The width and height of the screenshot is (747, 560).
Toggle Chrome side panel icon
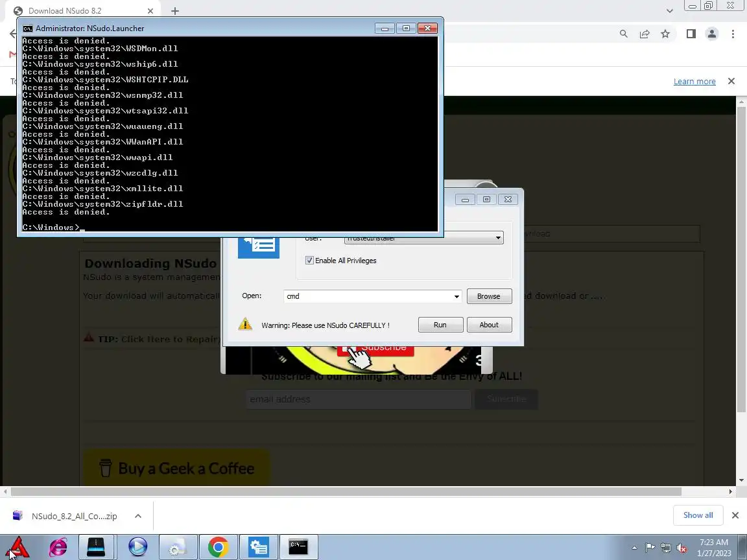click(691, 34)
